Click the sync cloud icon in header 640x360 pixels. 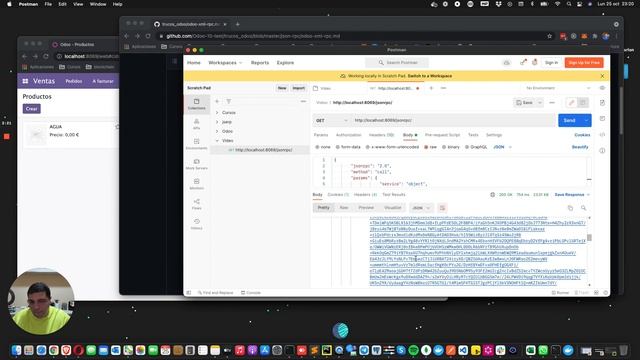coord(507,63)
